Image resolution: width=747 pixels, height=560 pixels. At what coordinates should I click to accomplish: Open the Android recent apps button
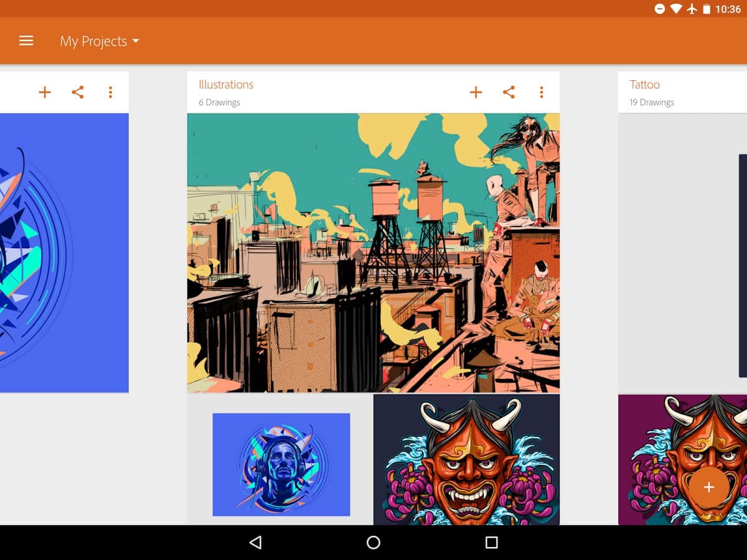click(491, 543)
